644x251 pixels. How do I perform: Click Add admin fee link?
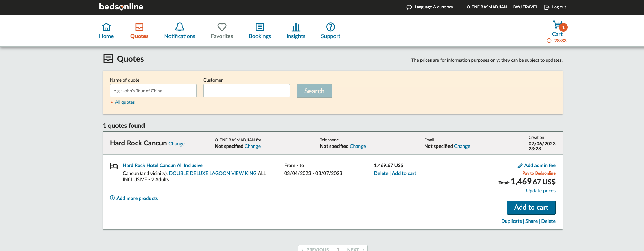pos(540,165)
